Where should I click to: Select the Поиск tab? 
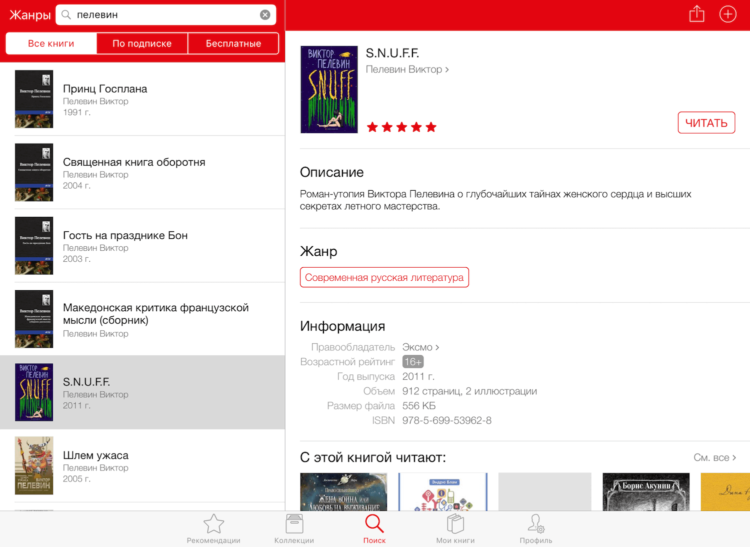374,529
